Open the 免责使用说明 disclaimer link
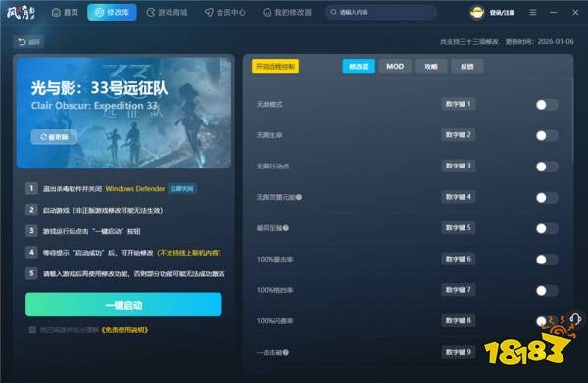The width and height of the screenshot is (588, 383). pos(124,330)
